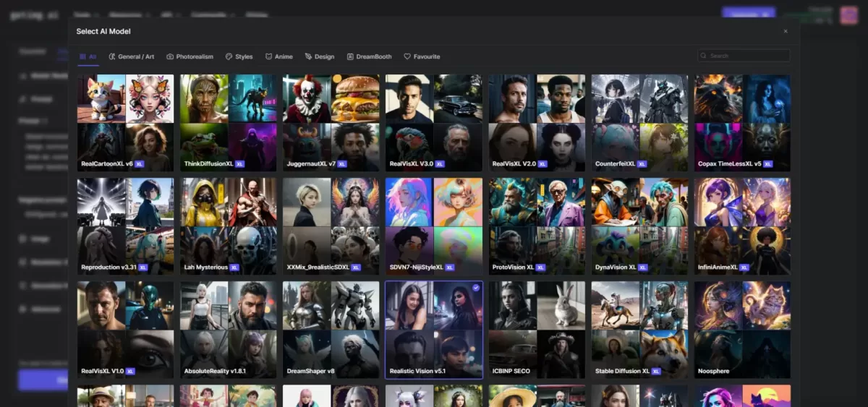Viewport: 868px width, 407px height.
Task: Choose the AbsoluteReality v1.8.1 model card
Action: pyautogui.click(x=229, y=330)
